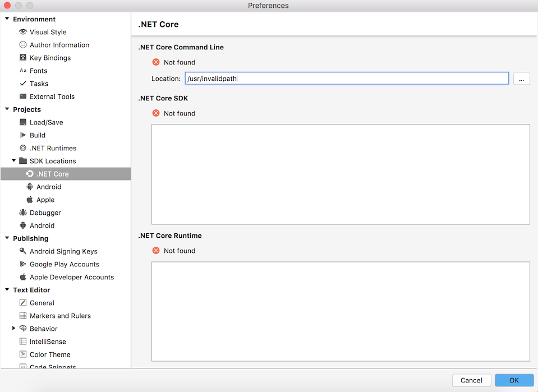Screen dimensions: 538x392
Task: Click the .NET Core Runtime not found icon
Action: click(156, 250)
